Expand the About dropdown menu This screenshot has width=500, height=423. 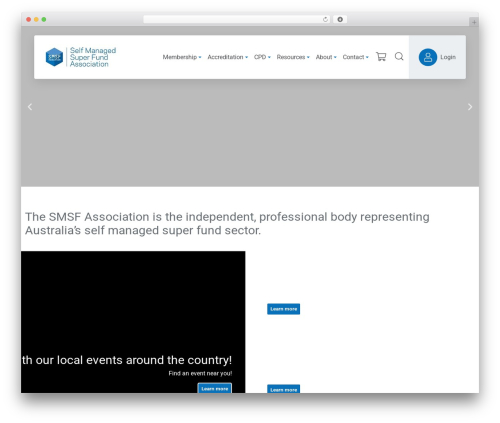tap(326, 57)
